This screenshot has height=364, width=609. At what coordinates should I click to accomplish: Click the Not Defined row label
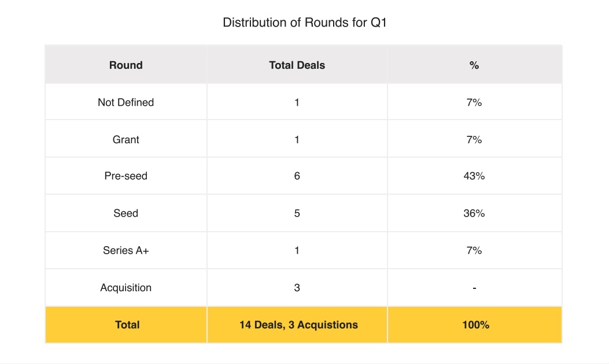126,102
